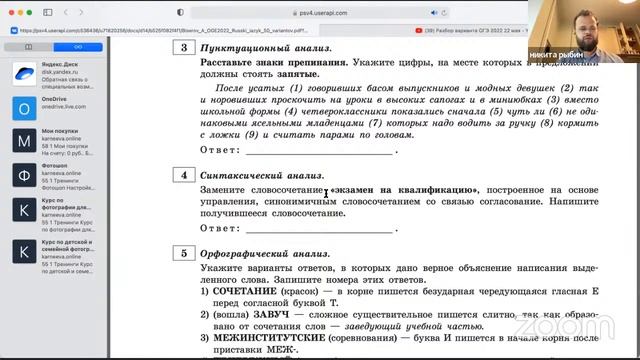Image resolution: width=640 pixels, height=360 pixels.
Task: Switch to the PDF document tab
Action: [x=161, y=30]
